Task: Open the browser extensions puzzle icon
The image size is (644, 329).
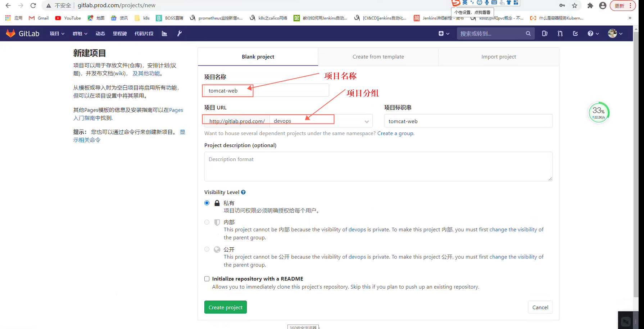Action: (590, 5)
